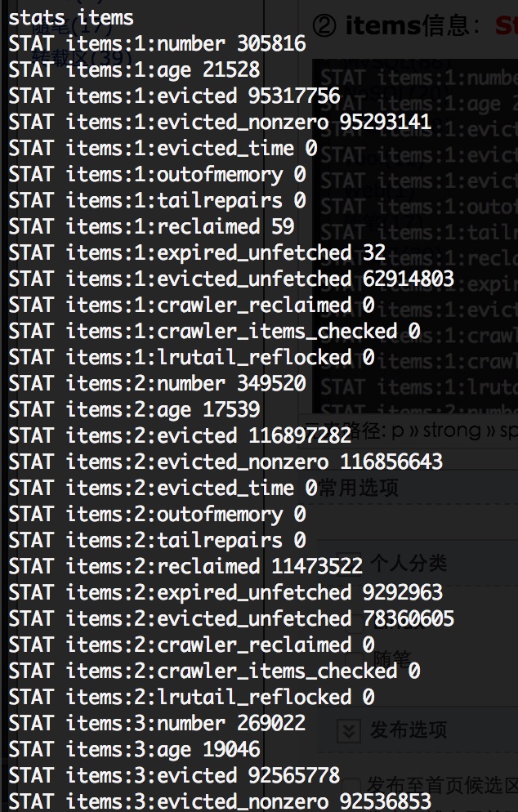Check the 随笔 category checkbox
Image resolution: width=518 pixels, height=812 pixels.
point(356,658)
